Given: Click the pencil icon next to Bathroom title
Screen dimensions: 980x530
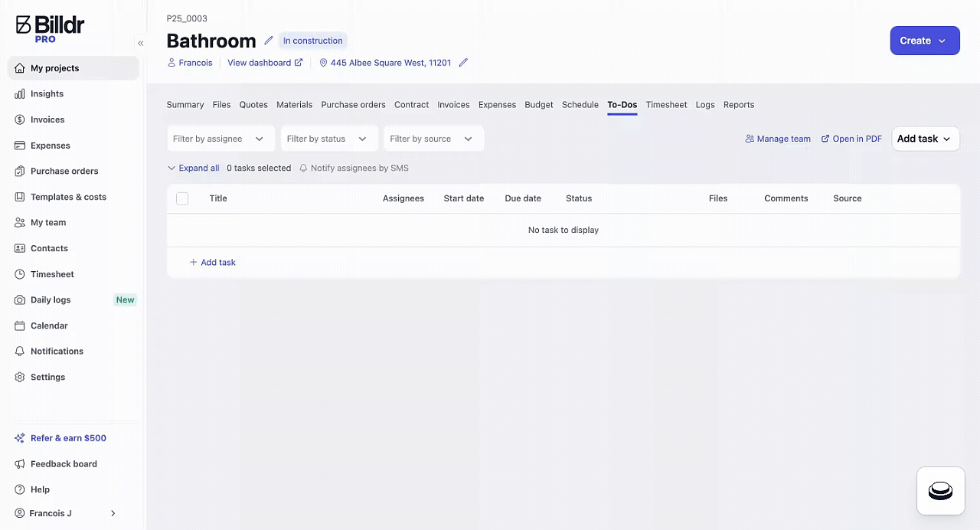Looking at the screenshot, I should [x=268, y=41].
